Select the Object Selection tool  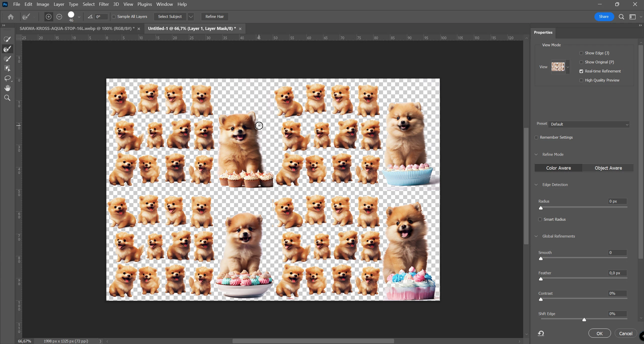[x=7, y=68]
